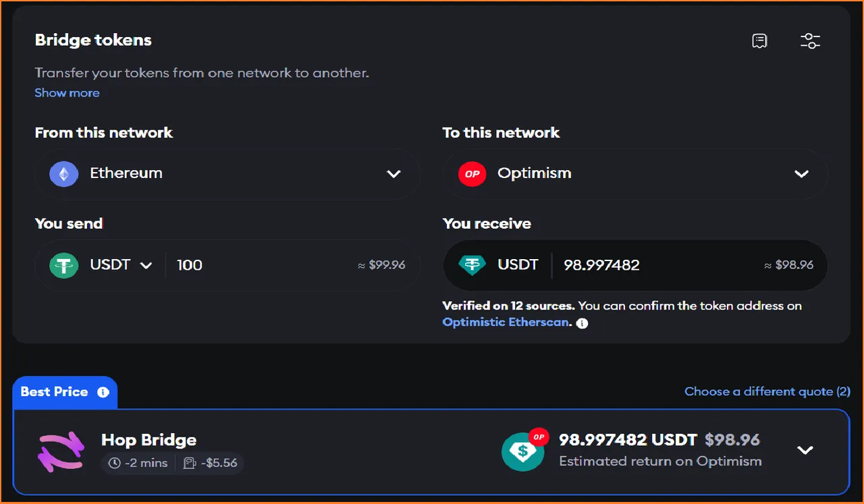Click the info icon on Best Price tab
The height and width of the screenshot is (504, 864).
point(103,392)
